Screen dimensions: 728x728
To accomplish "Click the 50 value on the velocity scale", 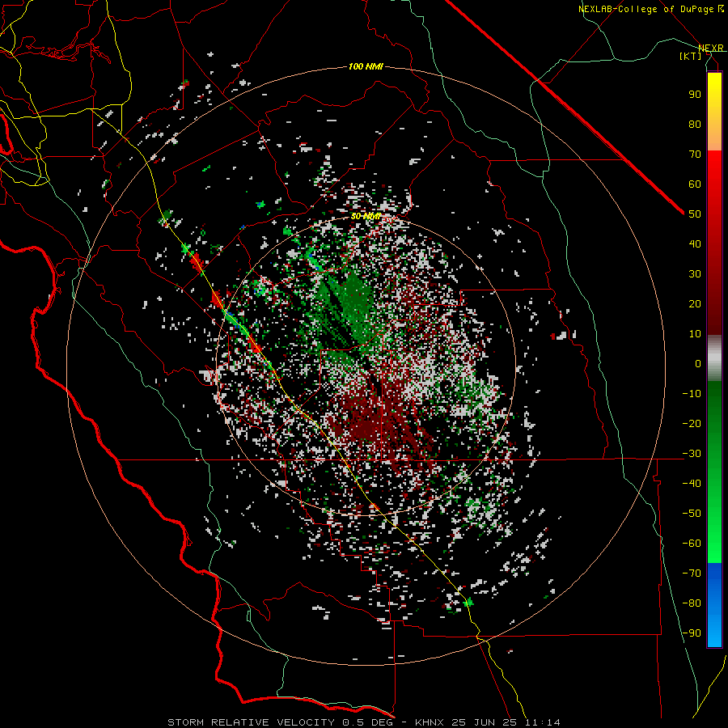I will click(x=695, y=214).
